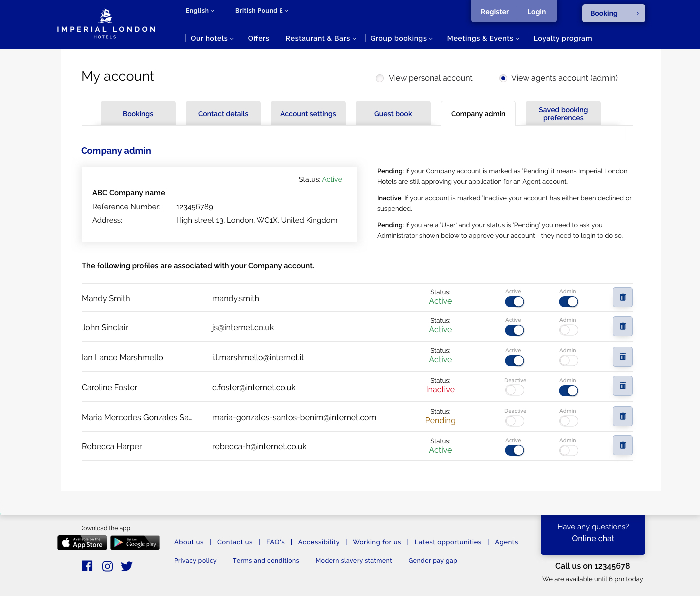Open the Instagram icon in footer

(x=107, y=566)
